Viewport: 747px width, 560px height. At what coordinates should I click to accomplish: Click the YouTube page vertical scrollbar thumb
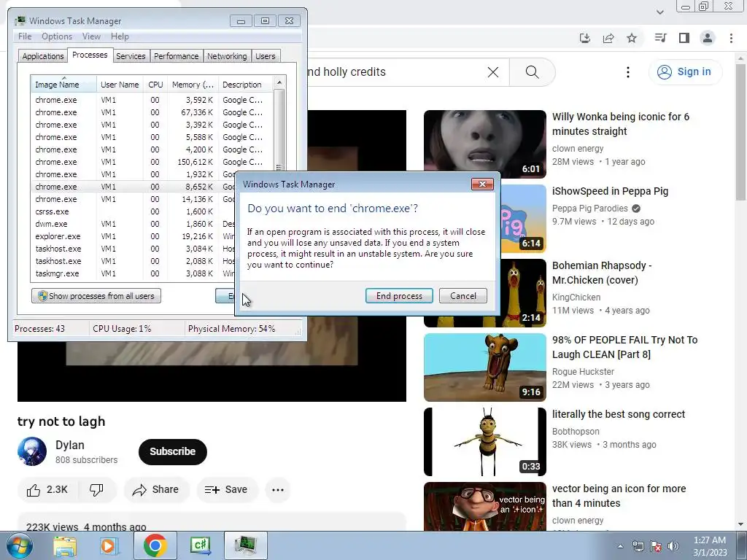[741, 132]
